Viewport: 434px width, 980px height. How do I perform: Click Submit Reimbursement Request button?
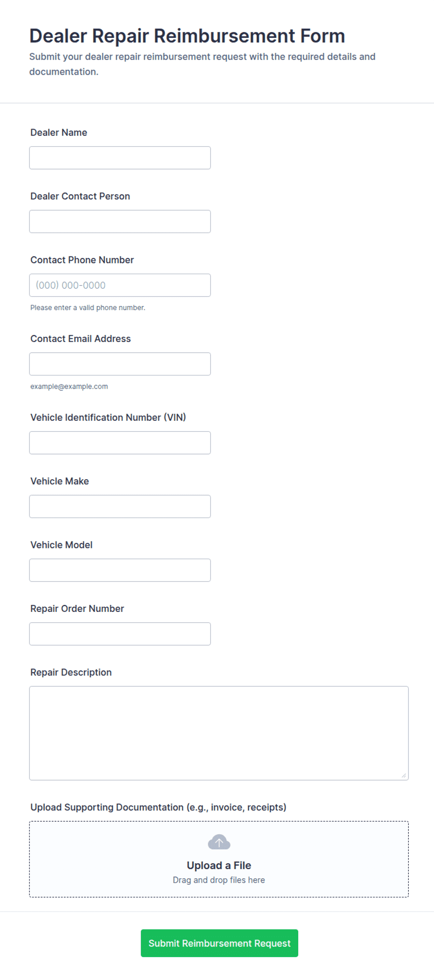click(219, 943)
